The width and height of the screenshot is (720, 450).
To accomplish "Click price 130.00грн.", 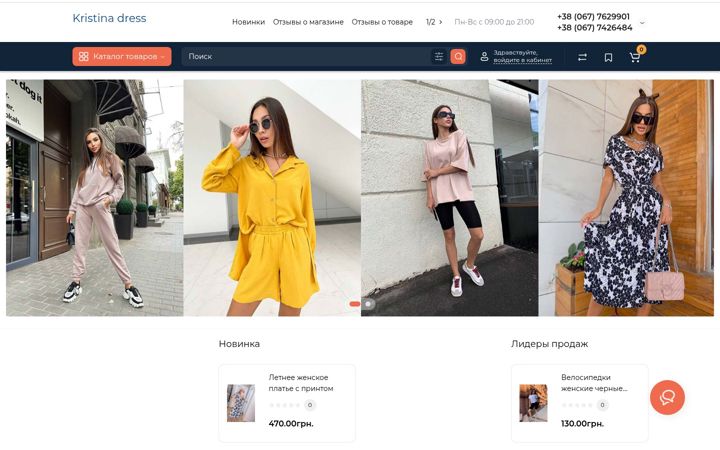I will click(x=582, y=423).
